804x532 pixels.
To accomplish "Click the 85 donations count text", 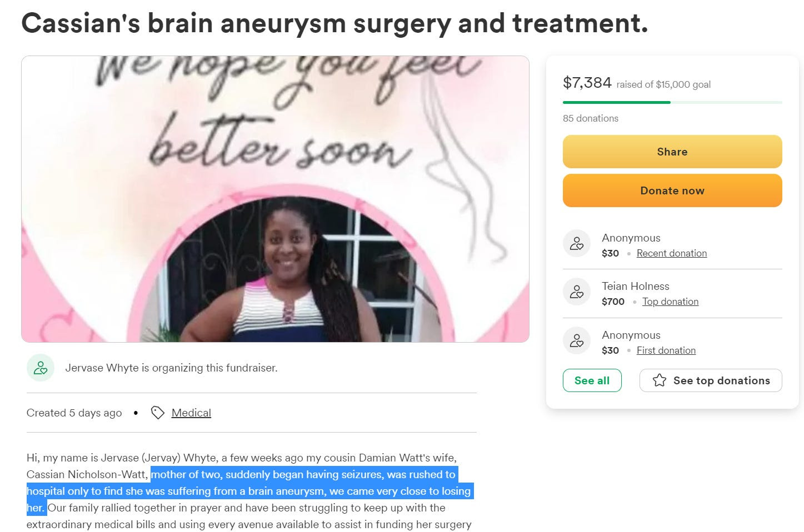I will pyautogui.click(x=591, y=118).
